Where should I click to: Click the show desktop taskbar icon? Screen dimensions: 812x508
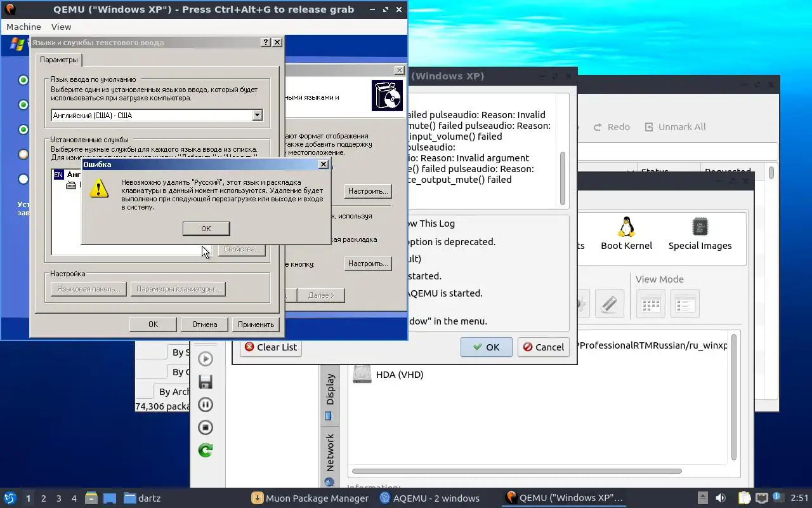(x=109, y=498)
